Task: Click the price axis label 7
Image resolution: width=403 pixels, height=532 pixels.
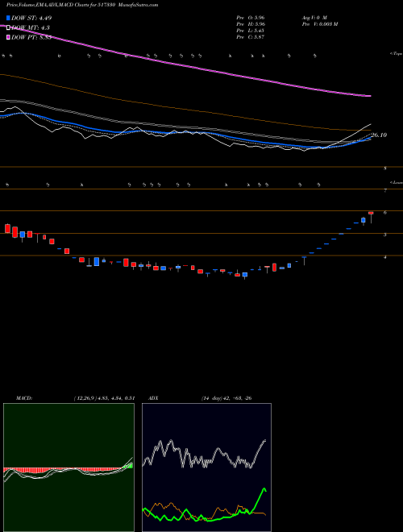Action: coord(385,191)
